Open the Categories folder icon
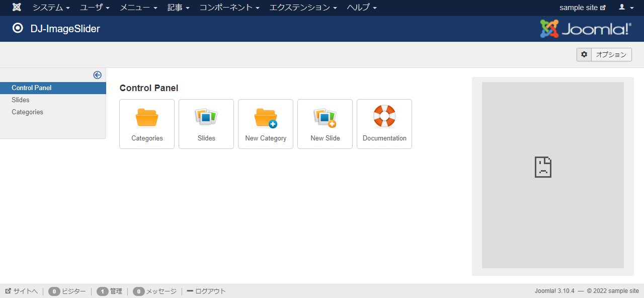Viewport: 644px width, 298px height. click(147, 118)
